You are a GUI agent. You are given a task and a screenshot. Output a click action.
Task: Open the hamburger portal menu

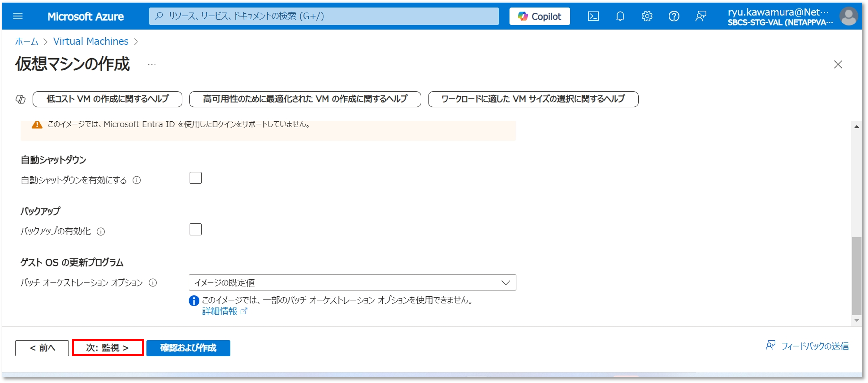[x=18, y=16]
